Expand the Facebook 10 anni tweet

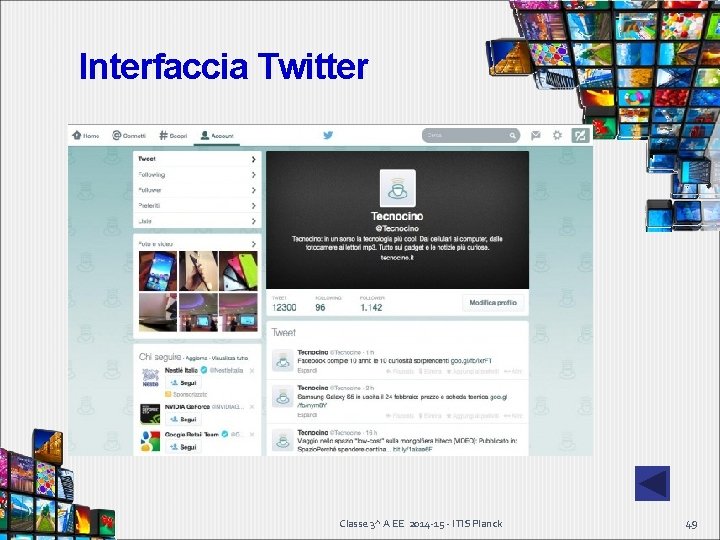pos(307,371)
